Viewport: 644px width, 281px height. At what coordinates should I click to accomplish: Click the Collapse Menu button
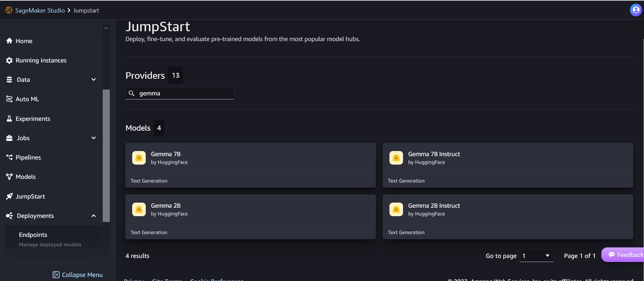[78, 275]
